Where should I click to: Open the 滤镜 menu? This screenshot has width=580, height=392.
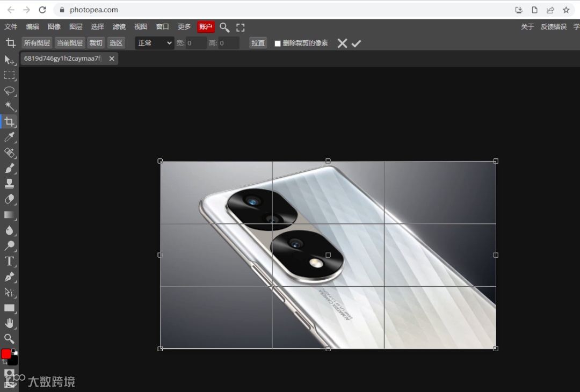(119, 27)
